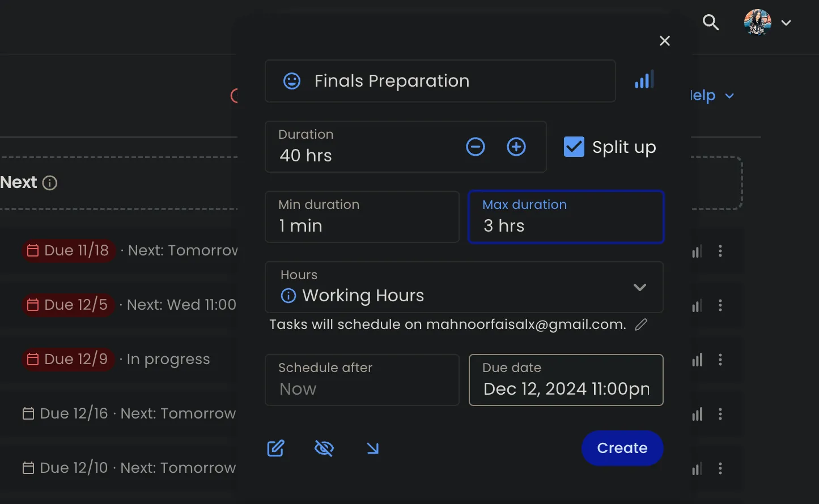Select the Due 12/10 task row
Viewport: 819px width, 504px height.
[x=129, y=468]
